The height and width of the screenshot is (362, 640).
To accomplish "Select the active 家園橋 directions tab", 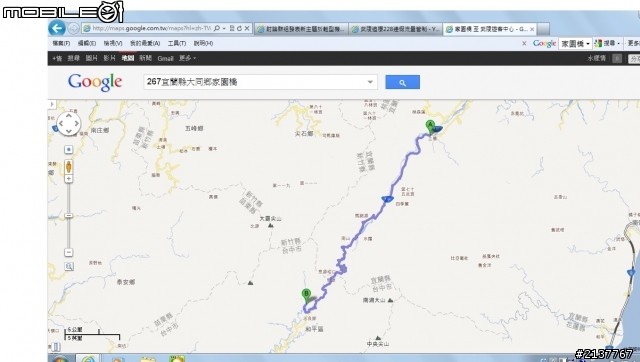I will tap(488, 29).
